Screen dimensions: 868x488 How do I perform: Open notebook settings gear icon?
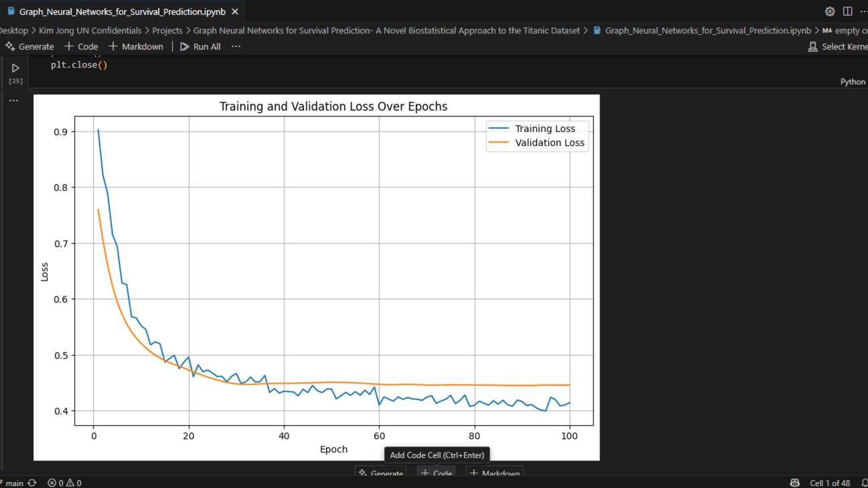pos(830,11)
